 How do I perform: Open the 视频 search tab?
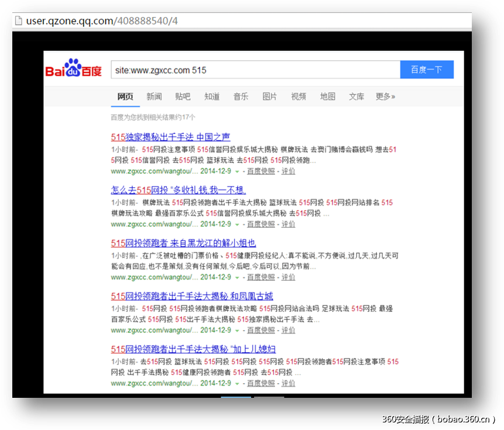click(x=298, y=97)
